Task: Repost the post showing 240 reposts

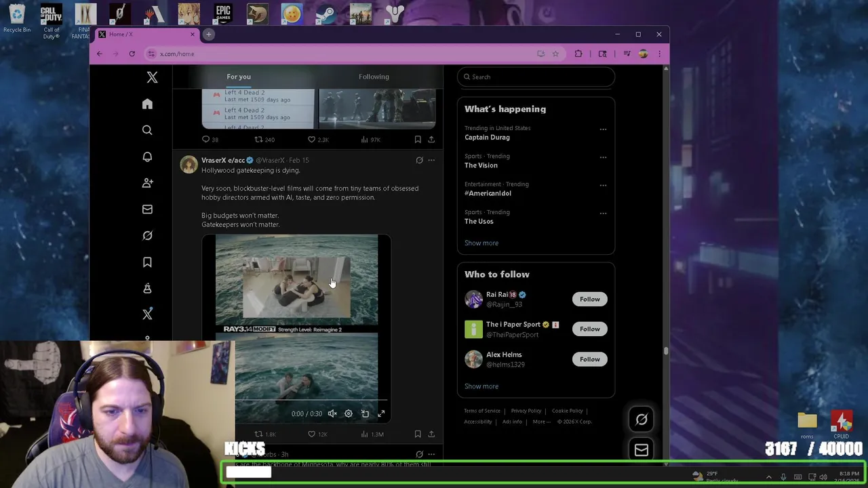Action: point(264,140)
